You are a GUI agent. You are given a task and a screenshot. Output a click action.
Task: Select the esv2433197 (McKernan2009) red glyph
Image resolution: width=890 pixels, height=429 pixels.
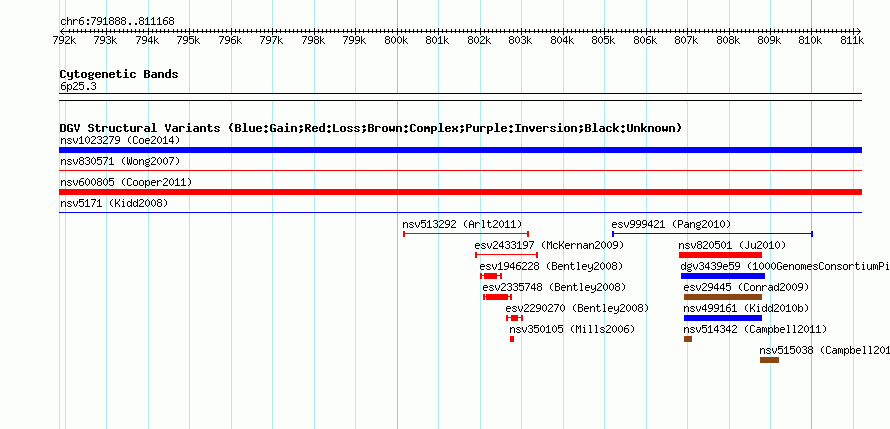(x=506, y=255)
